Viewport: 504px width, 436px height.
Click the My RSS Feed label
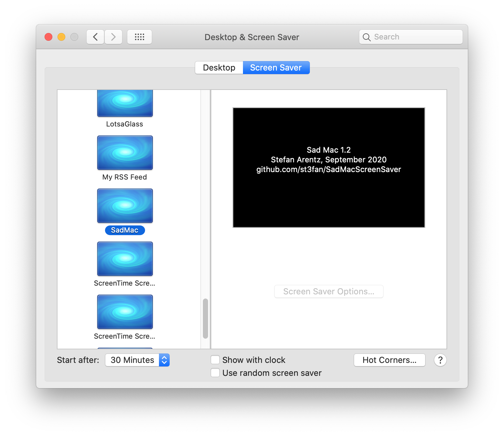tap(125, 177)
